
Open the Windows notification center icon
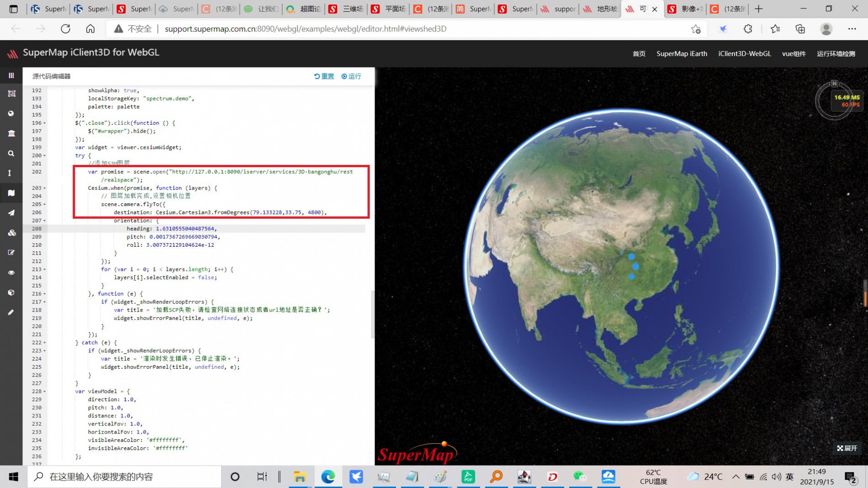pos(851,477)
